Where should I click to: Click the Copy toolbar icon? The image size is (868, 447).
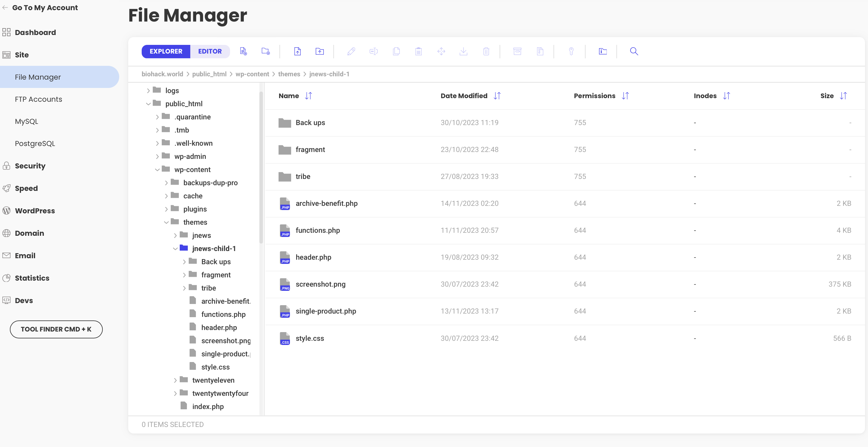[396, 51]
